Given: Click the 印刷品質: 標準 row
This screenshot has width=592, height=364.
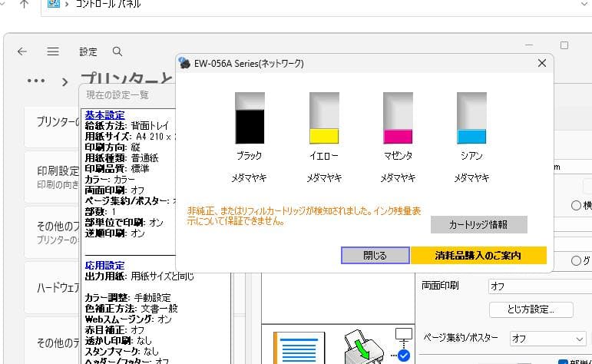Looking at the screenshot, I should pos(117,168).
